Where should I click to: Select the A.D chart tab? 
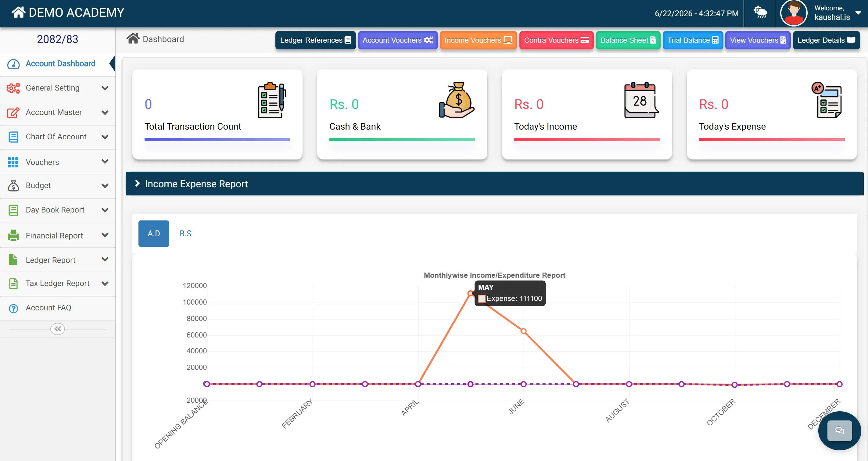154,233
